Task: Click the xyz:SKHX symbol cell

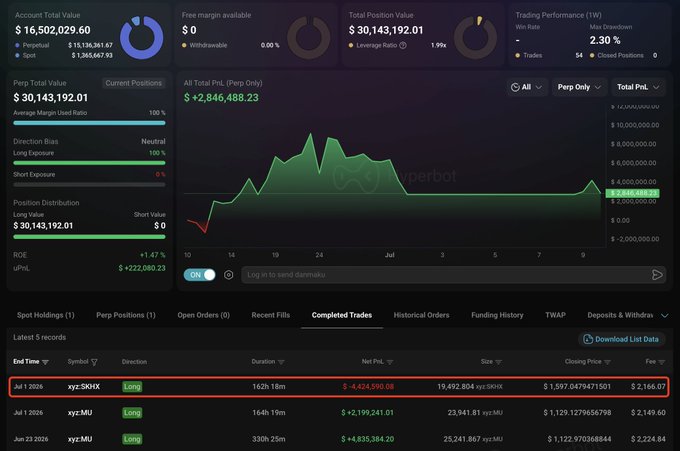Action: pyautogui.click(x=84, y=386)
